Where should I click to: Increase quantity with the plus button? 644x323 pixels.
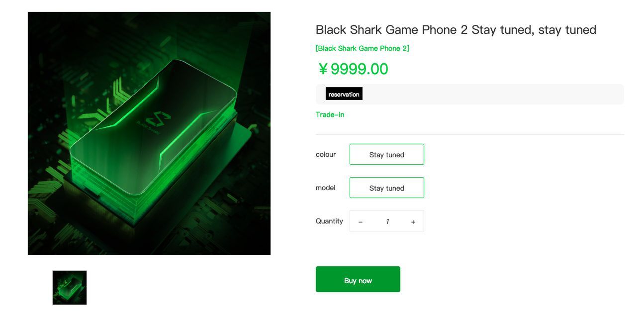(413, 221)
